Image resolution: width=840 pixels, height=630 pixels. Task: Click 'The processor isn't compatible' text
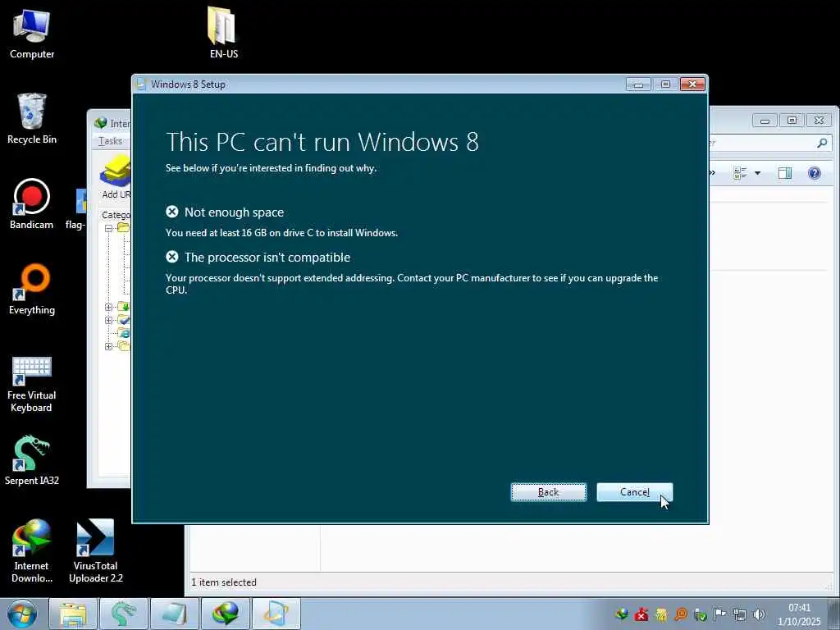[267, 257]
